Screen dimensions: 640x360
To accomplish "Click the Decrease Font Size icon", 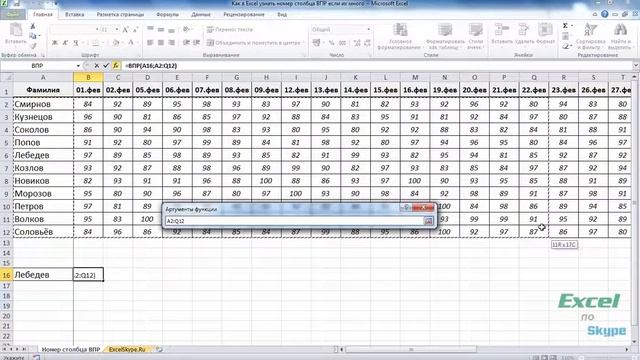I will click(136, 30).
